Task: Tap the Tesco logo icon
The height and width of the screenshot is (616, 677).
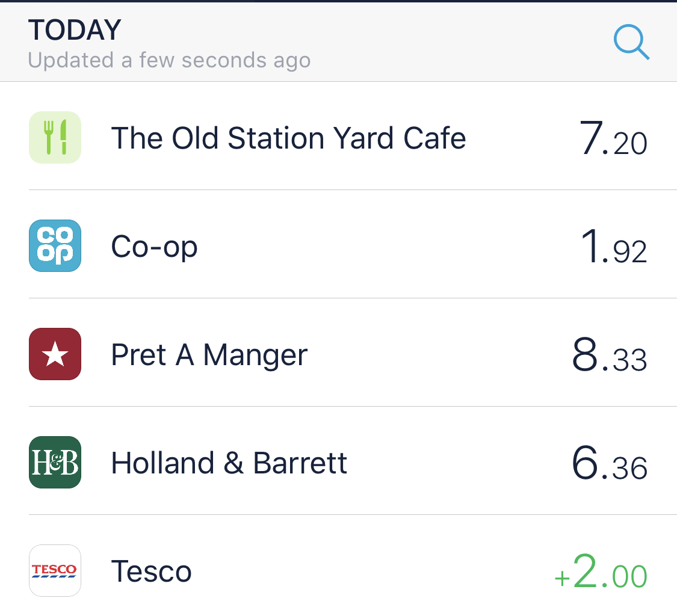Action: (x=55, y=570)
